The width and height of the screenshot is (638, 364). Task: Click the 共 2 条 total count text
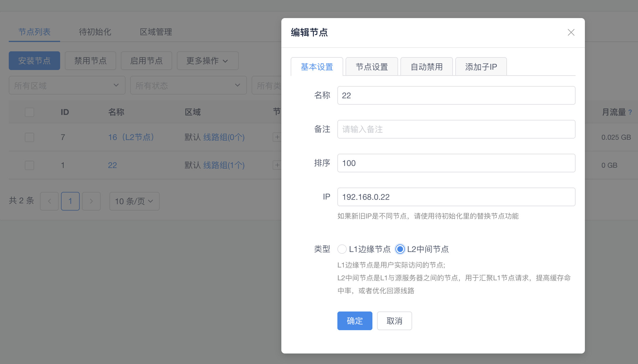(x=21, y=201)
